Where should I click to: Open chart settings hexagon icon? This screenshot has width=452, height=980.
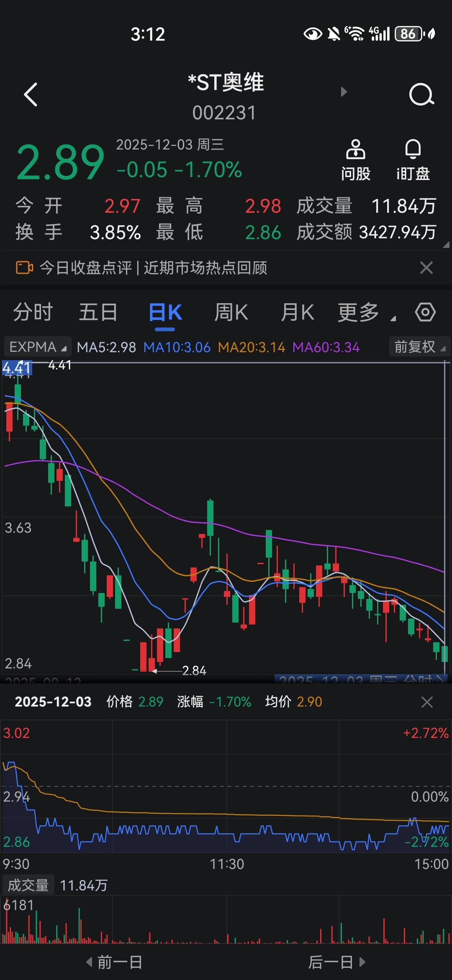[x=425, y=312]
